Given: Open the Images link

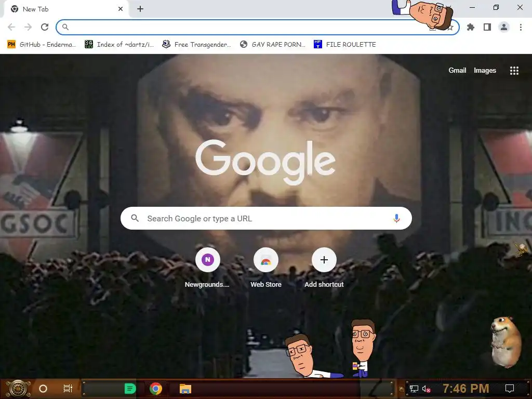Looking at the screenshot, I should point(485,70).
